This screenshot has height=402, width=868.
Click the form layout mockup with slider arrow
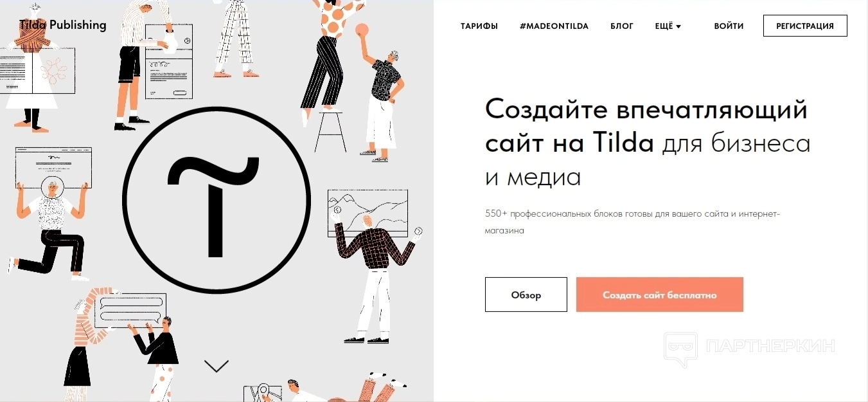click(x=169, y=61)
